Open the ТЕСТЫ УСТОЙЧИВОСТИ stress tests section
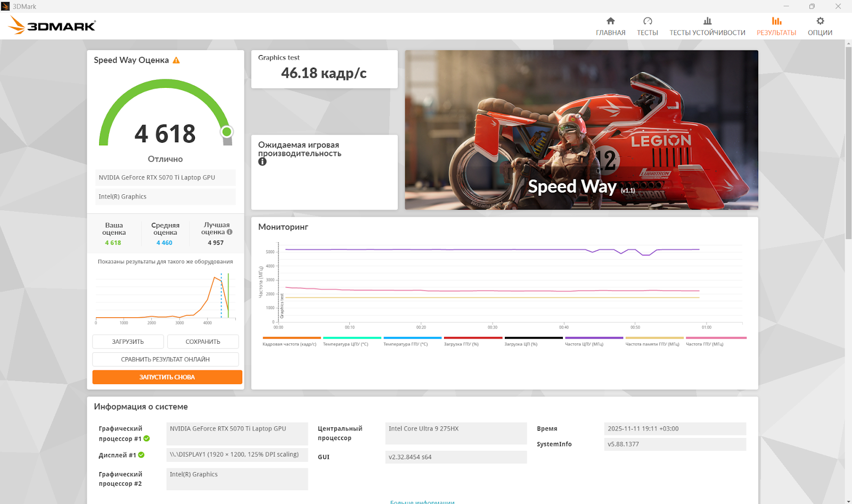Viewport: 852px width, 504px height. [x=707, y=26]
